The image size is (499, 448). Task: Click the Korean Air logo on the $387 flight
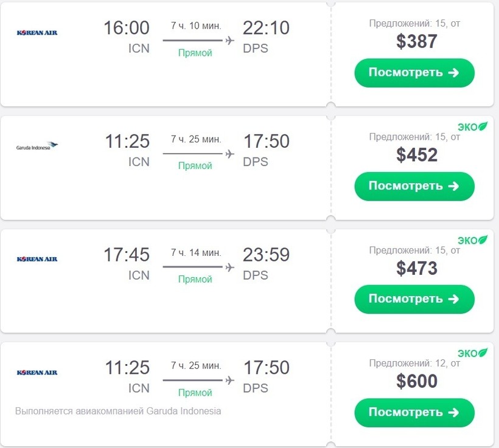tap(37, 32)
